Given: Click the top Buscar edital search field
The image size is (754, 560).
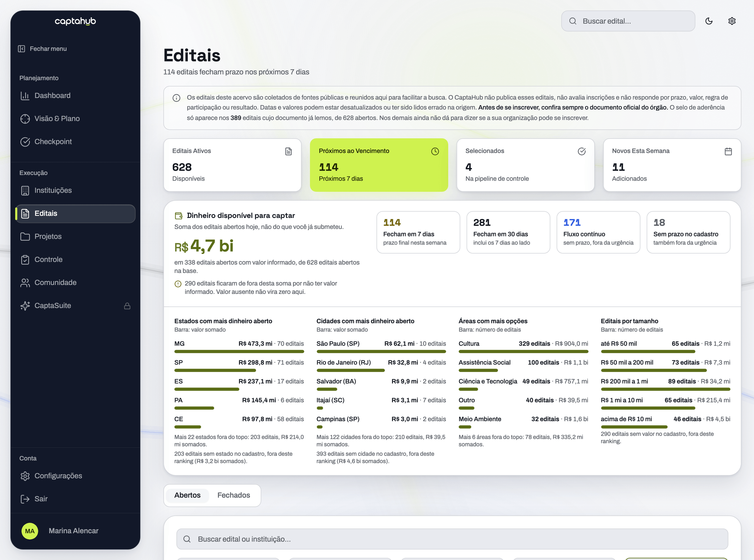Looking at the screenshot, I should tap(628, 21).
